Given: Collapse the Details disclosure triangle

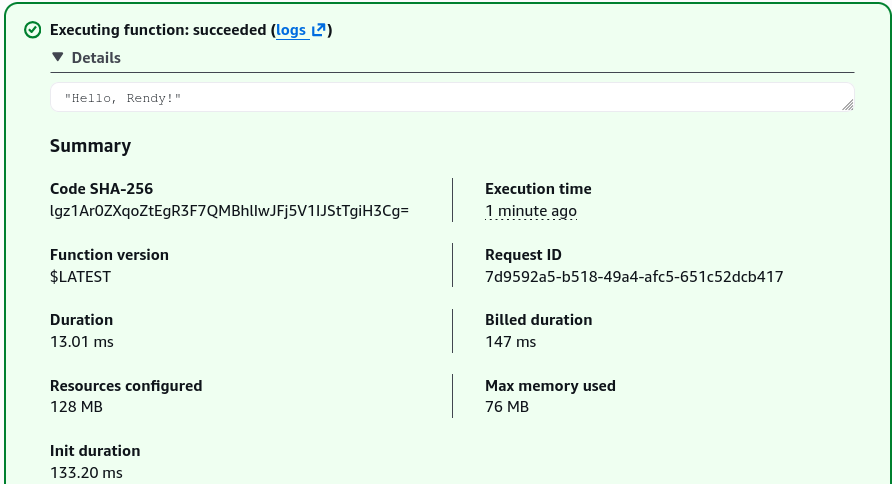Looking at the screenshot, I should (57, 57).
